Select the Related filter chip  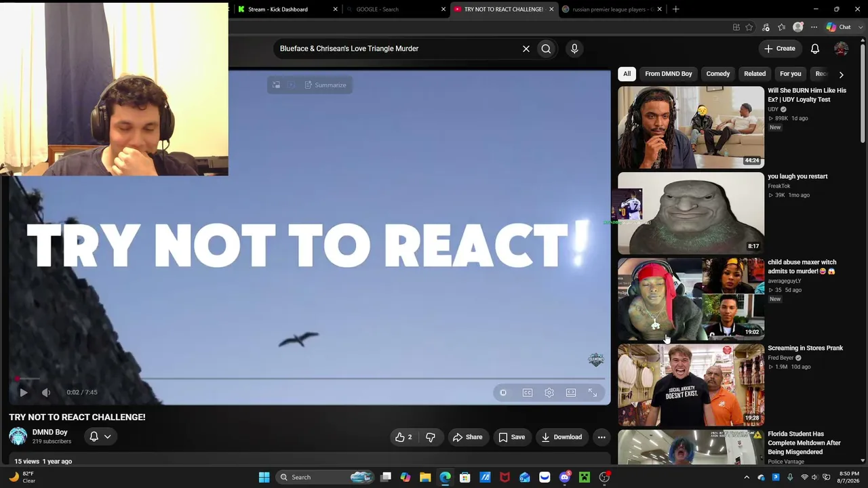click(x=755, y=74)
